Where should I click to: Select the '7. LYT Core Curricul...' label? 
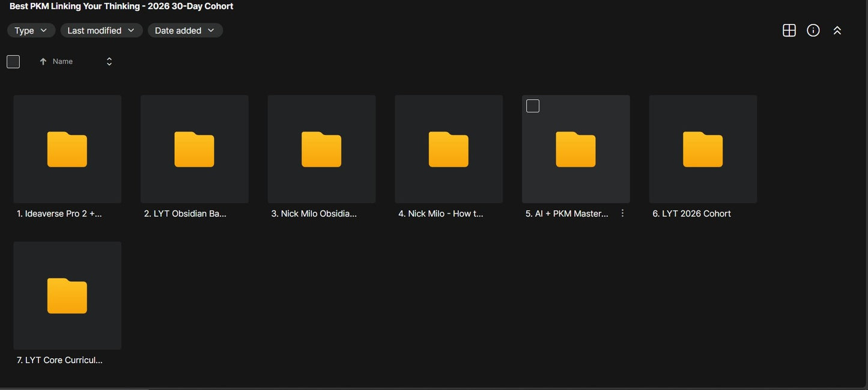(59, 360)
